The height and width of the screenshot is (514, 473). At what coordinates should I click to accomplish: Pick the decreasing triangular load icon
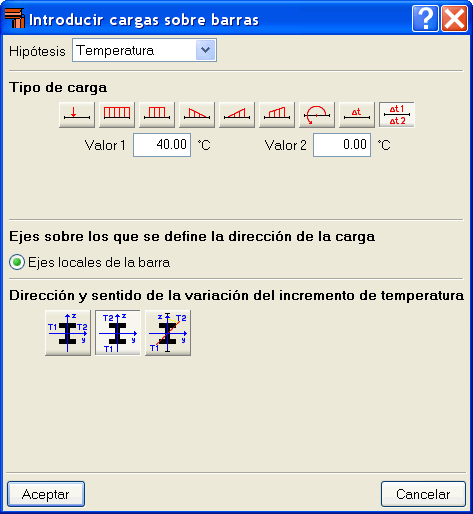coord(197,115)
